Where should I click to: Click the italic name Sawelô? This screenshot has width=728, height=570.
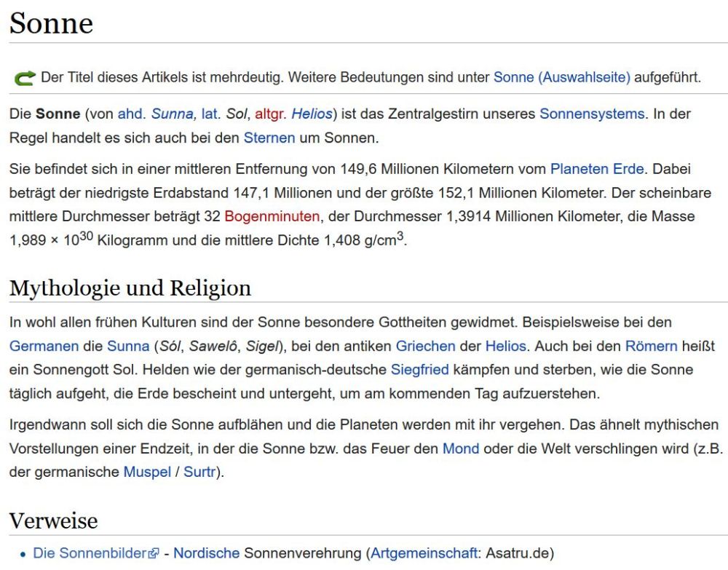[x=213, y=347]
